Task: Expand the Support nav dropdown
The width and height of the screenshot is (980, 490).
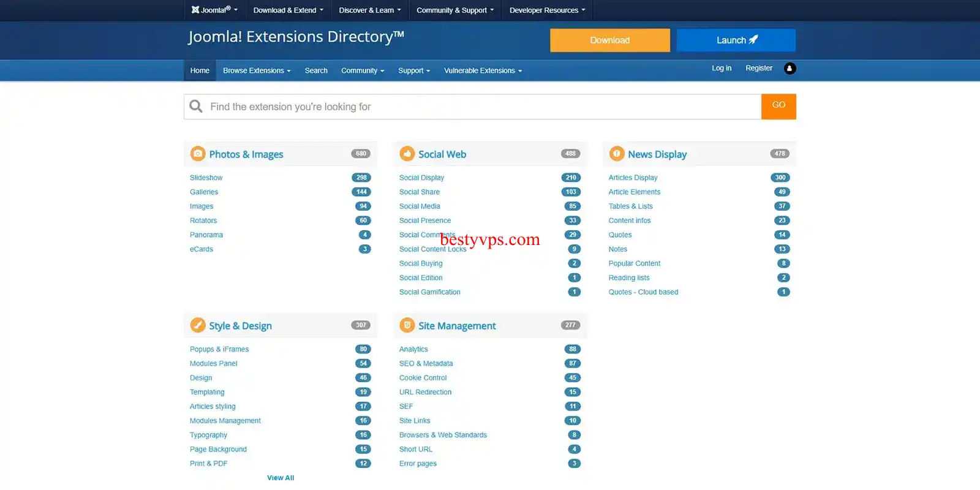Action: pos(414,70)
